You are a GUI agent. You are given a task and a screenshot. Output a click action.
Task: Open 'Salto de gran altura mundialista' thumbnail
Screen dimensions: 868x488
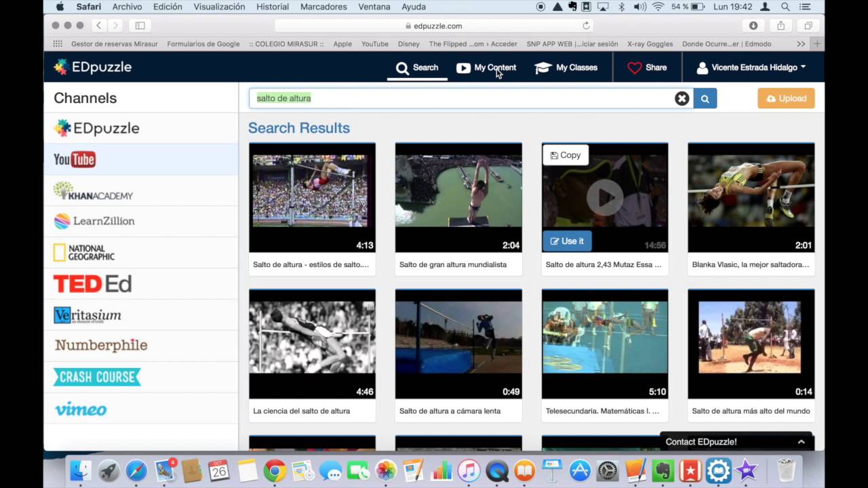[458, 198]
